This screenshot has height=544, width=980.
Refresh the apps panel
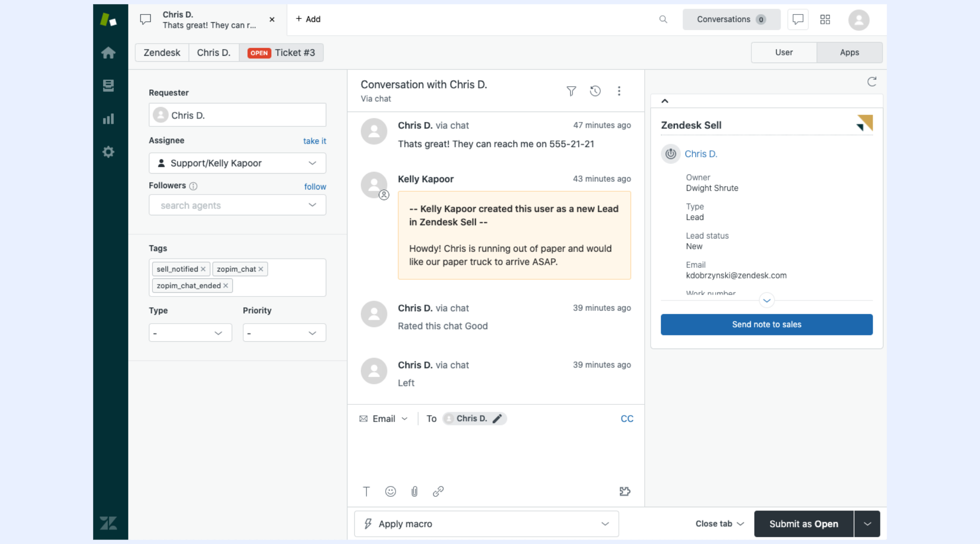(x=872, y=82)
